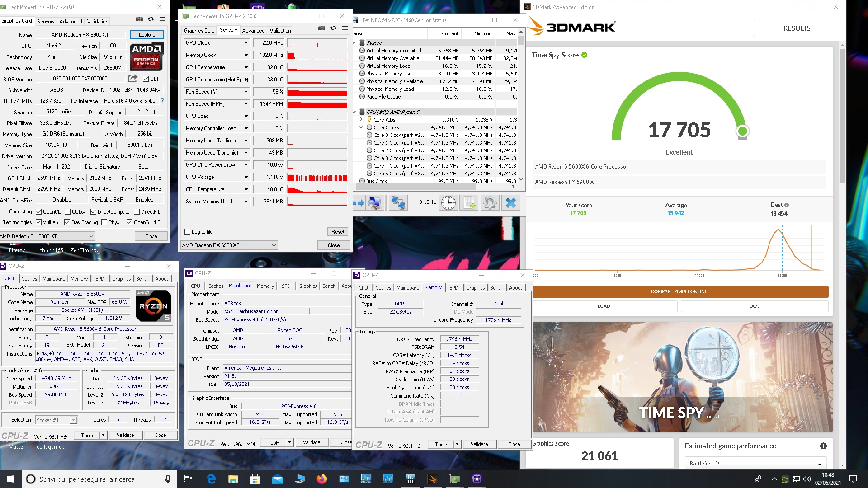Open GPU-Z green card icon in taskbar
Image resolution: width=868 pixels, height=488 pixels.
tap(454, 479)
